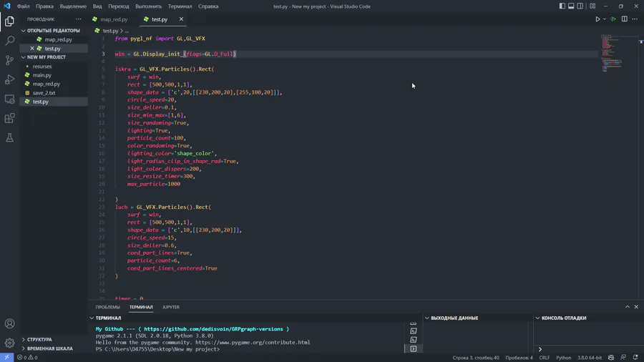644x362 pixels.
Task: Open the GitHub link in terminal
Action: [x=213, y=329]
